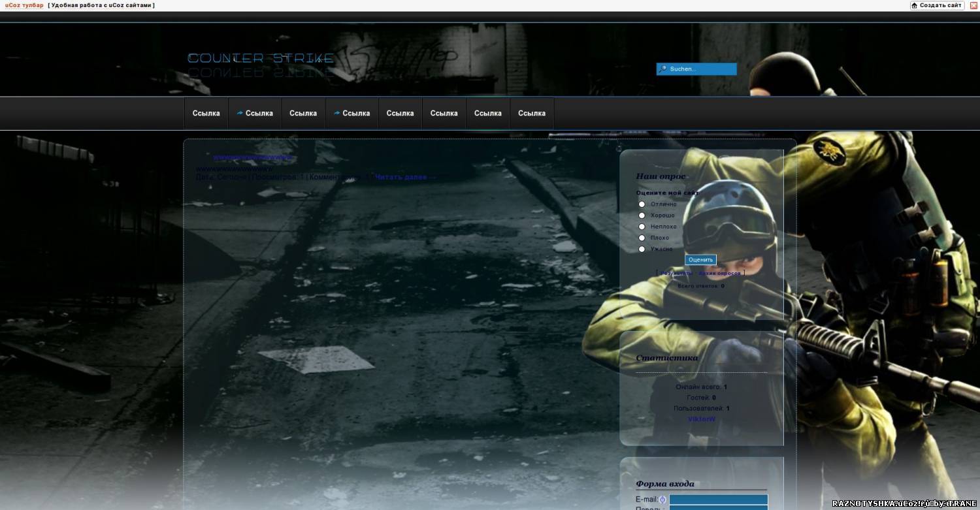This screenshot has height=510, width=980.
Task: Open the ViktorW user profile link
Action: click(x=702, y=419)
